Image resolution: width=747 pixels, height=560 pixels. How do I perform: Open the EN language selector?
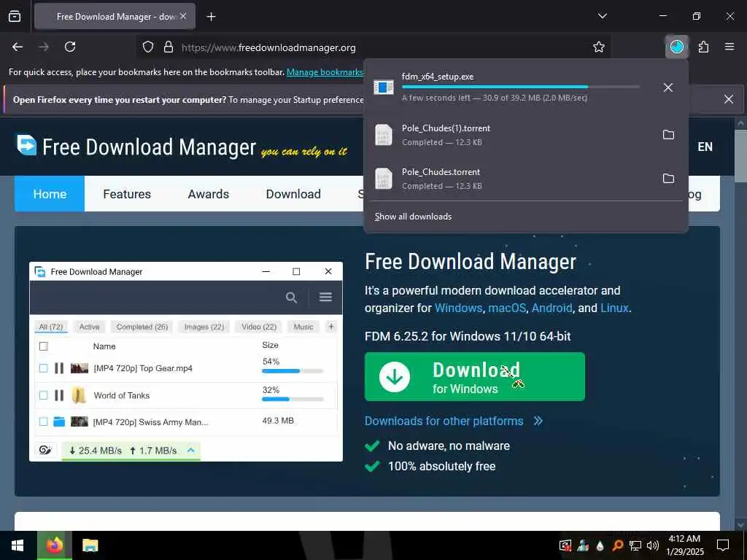point(705,147)
